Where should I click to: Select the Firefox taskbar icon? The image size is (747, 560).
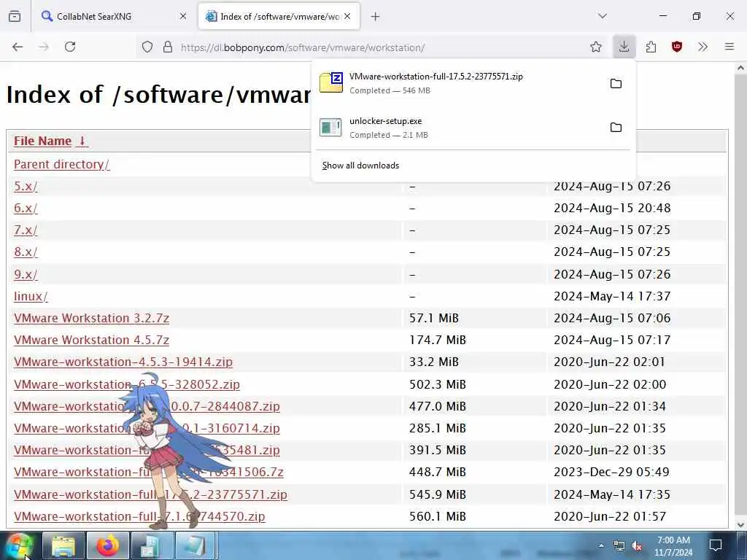pyautogui.click(x=108, y=545)
